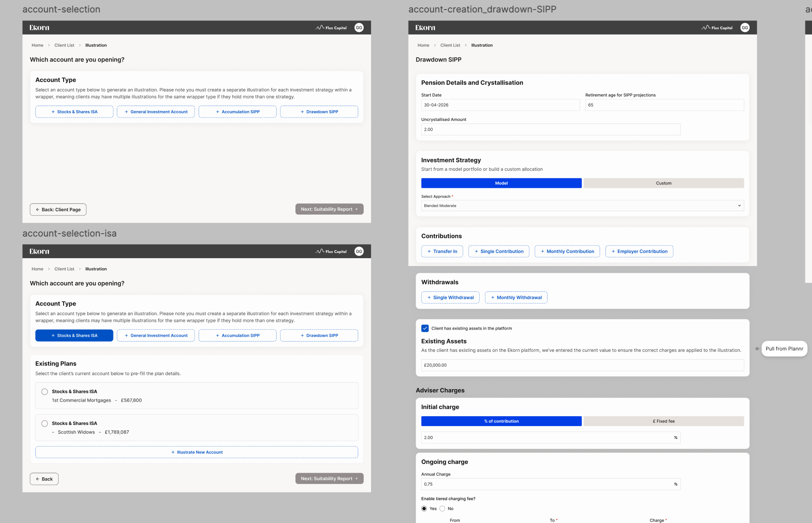This screenshot has height=523, width=812.
Task: Click Client List breadcrumb in drawdown-SIPP frame
Action: [x=450, y=45]
